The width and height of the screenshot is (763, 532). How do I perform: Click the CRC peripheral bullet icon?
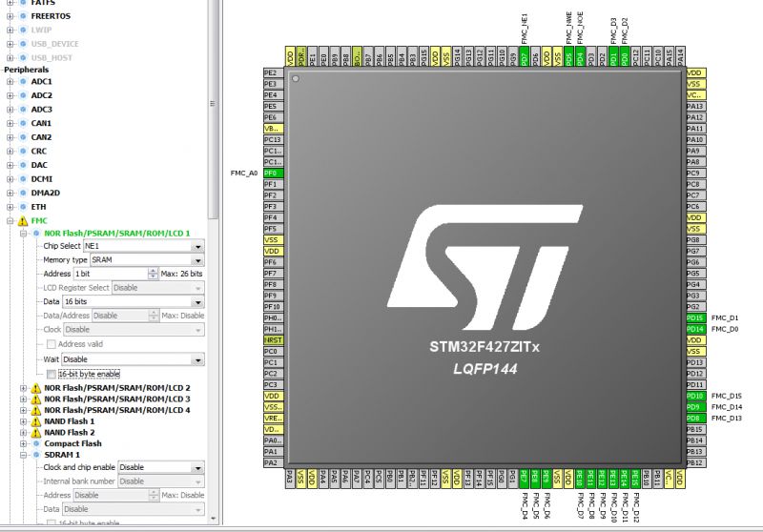point(23,152)
